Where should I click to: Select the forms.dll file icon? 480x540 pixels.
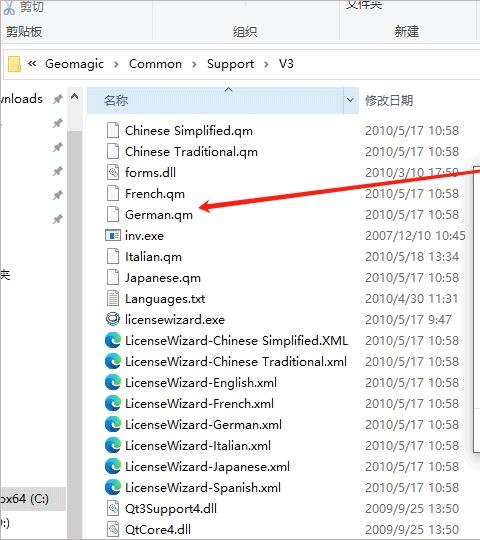click(x=113, y=173)
